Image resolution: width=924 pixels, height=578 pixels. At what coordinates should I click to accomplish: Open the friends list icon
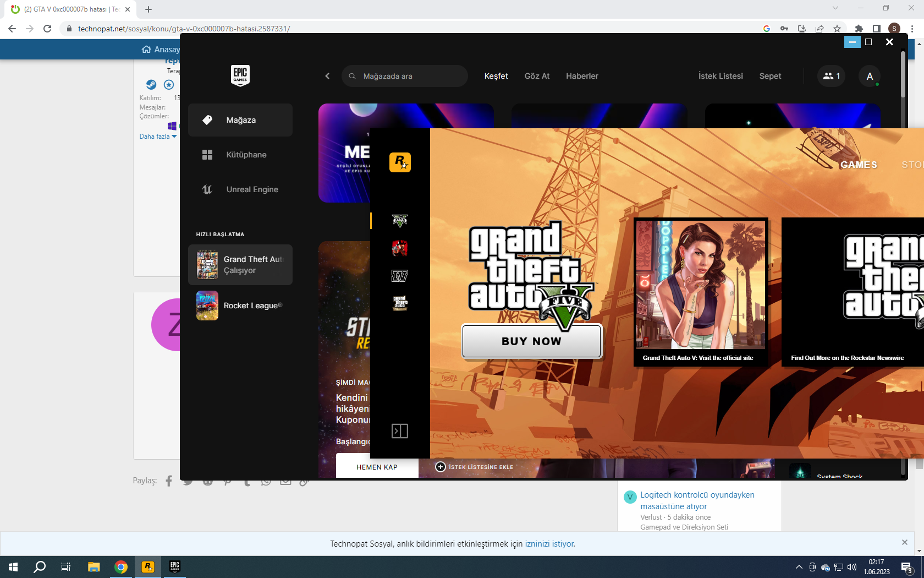(831, 76)
